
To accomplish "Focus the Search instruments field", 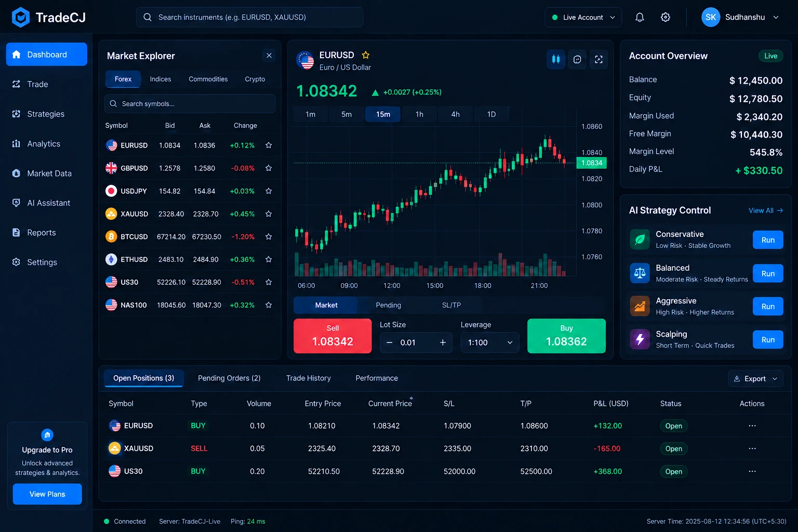I will coord(249,17).
